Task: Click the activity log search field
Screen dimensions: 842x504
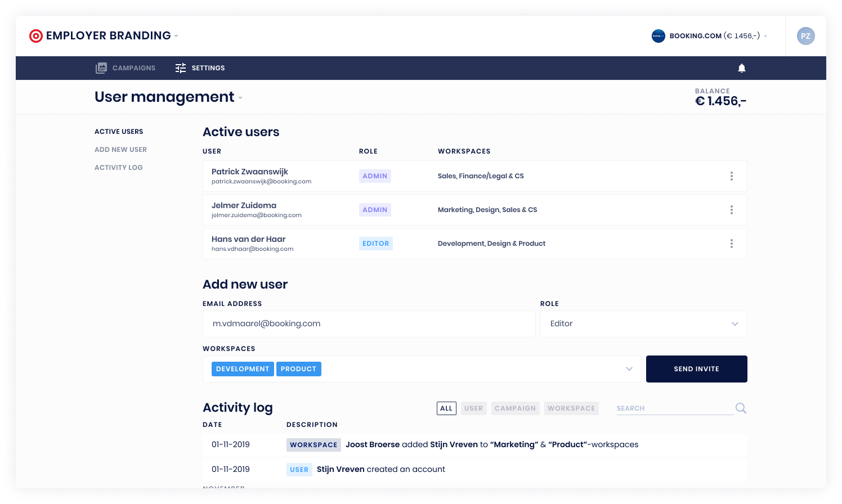Action: tap(675, 408)
